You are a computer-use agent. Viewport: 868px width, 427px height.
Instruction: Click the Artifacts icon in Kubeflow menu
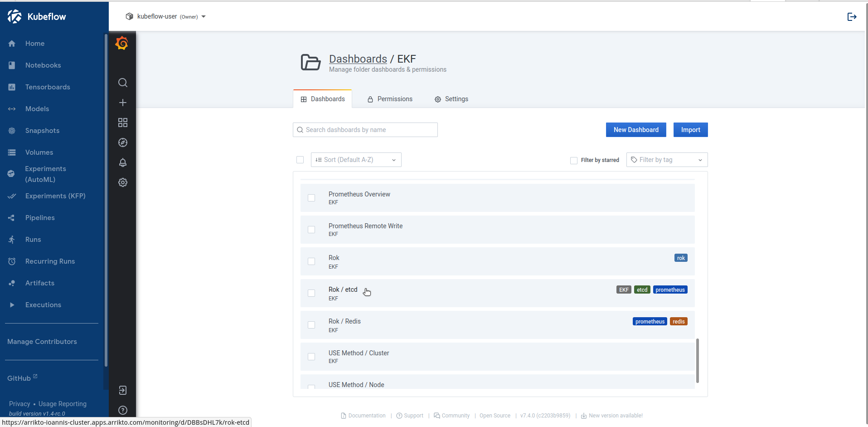tap(12, 283)
